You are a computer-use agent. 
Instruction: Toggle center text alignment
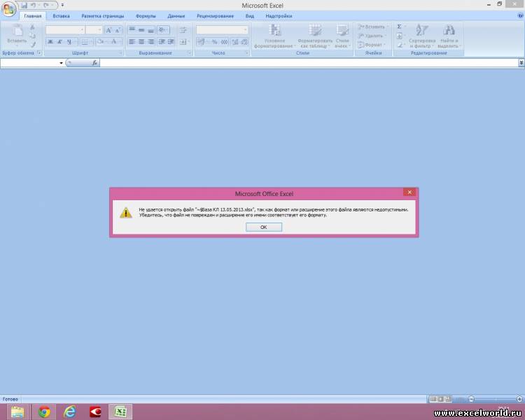[x=141, y=41]
